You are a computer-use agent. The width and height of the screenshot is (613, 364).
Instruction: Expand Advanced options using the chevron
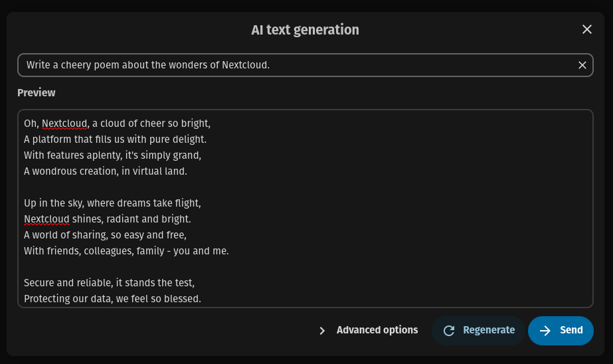point(322,331)
